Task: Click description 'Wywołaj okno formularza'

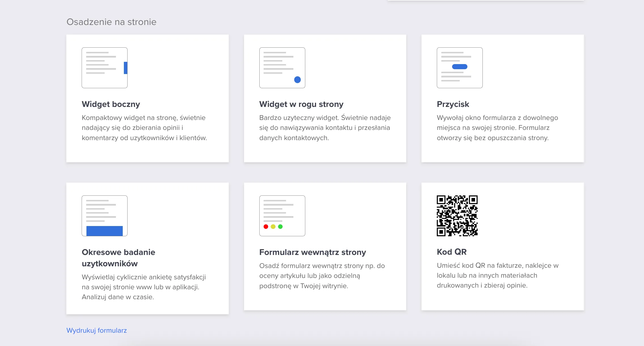Action: pos(497,128)
